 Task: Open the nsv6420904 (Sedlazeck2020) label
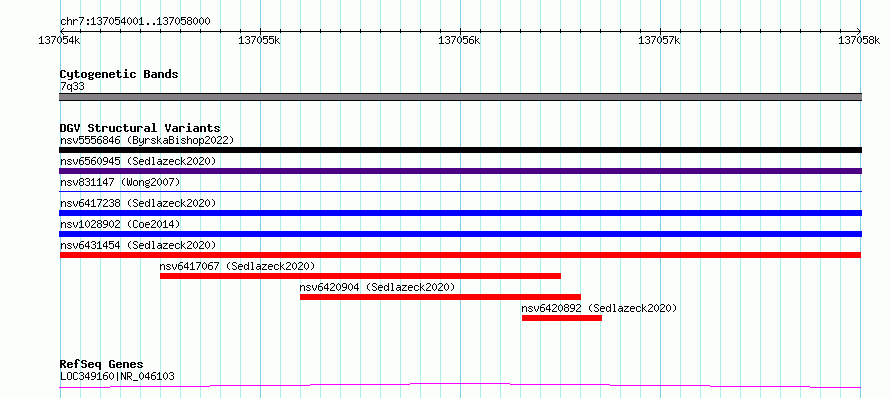click(377, 287)
